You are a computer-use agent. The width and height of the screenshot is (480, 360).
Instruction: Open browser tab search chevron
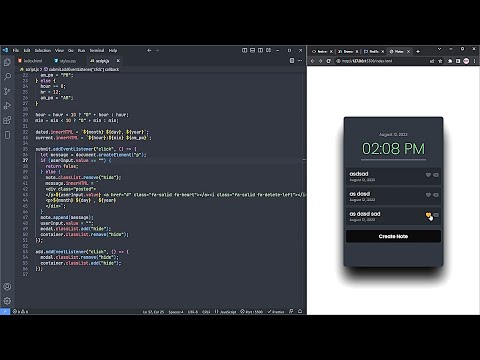coord(439,49)
